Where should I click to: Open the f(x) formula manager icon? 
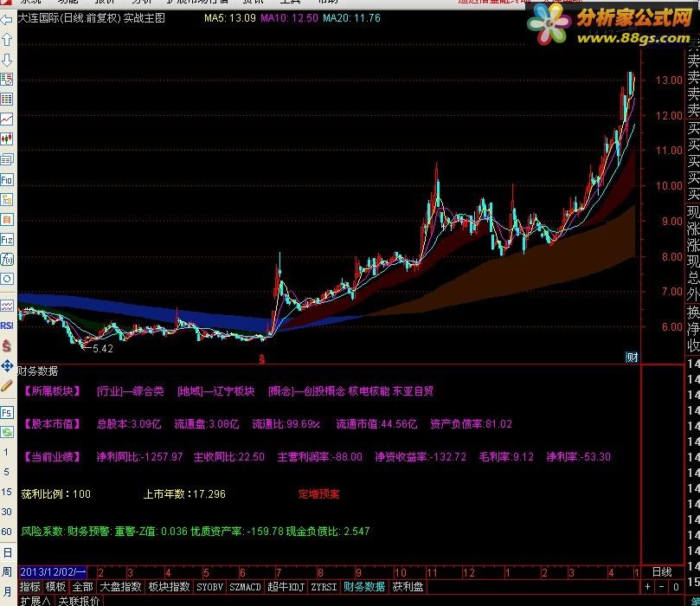[x=6, y=259]
